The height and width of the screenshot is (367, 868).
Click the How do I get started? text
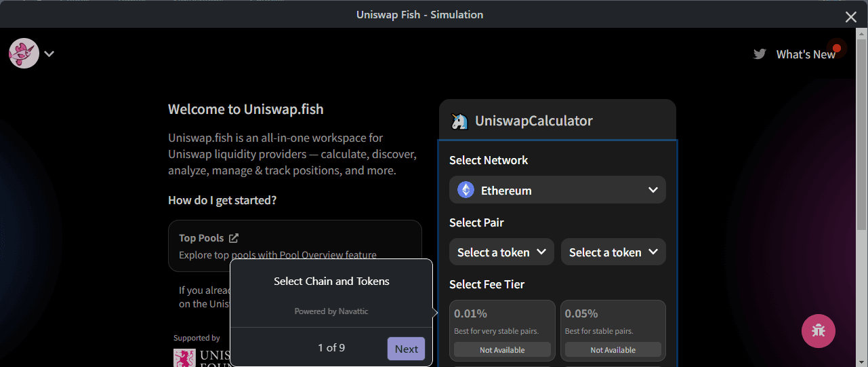[222, 200]
